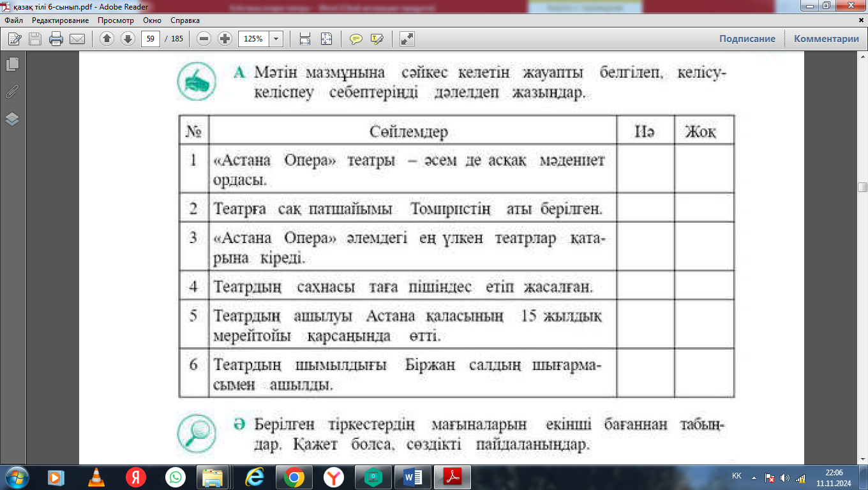This screenshot has height=490, width=868.
Task: Click the zoom percentage field showing 125%
Action: (254, 39)
